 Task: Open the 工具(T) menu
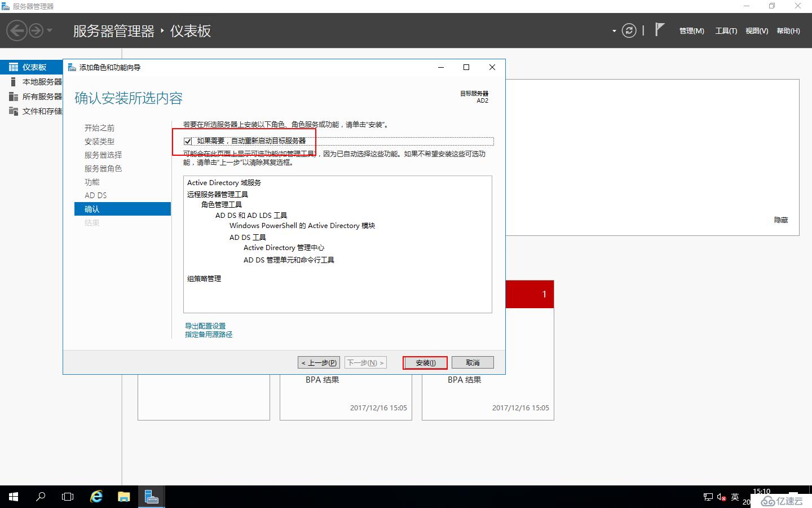tap(726, 31)
